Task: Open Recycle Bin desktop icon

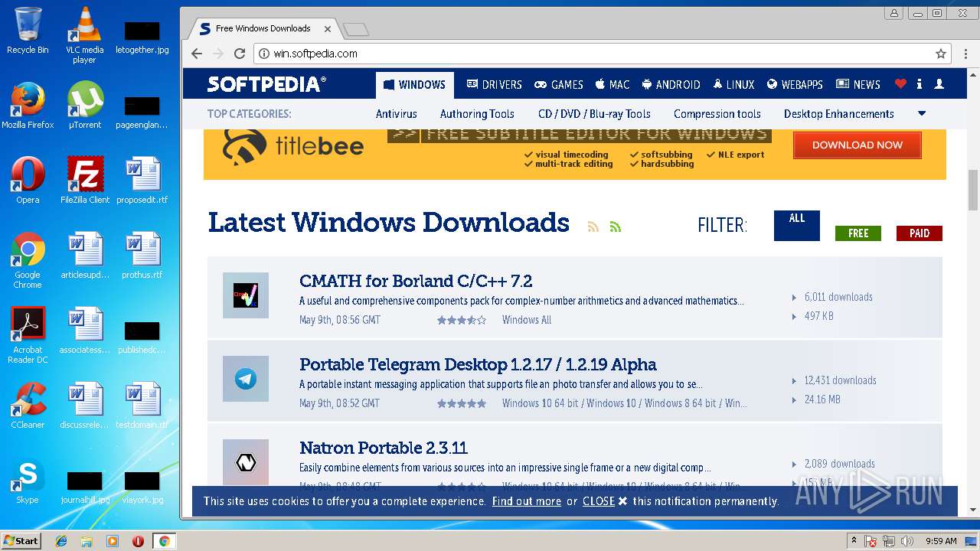Action: [28, 31]
